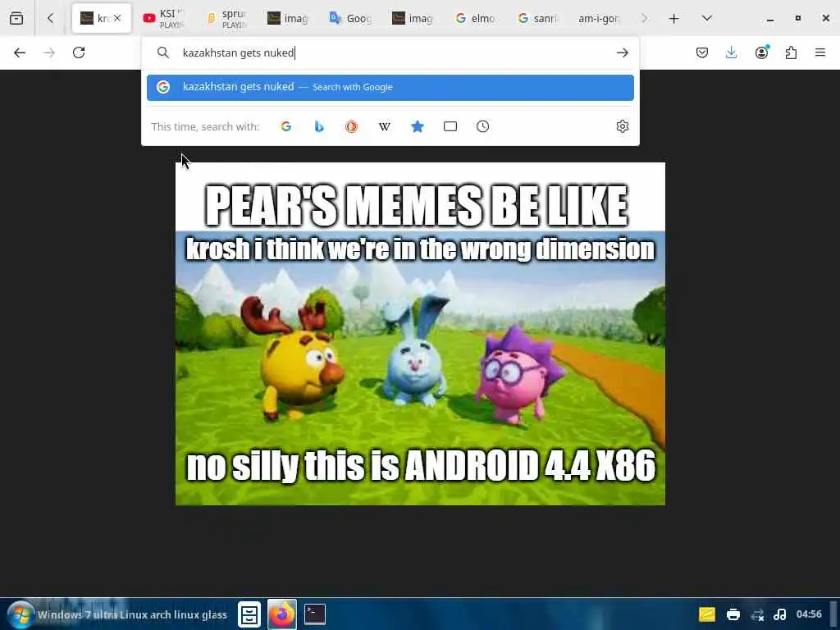Click the magnifier icon in address bar

(163, 52)
